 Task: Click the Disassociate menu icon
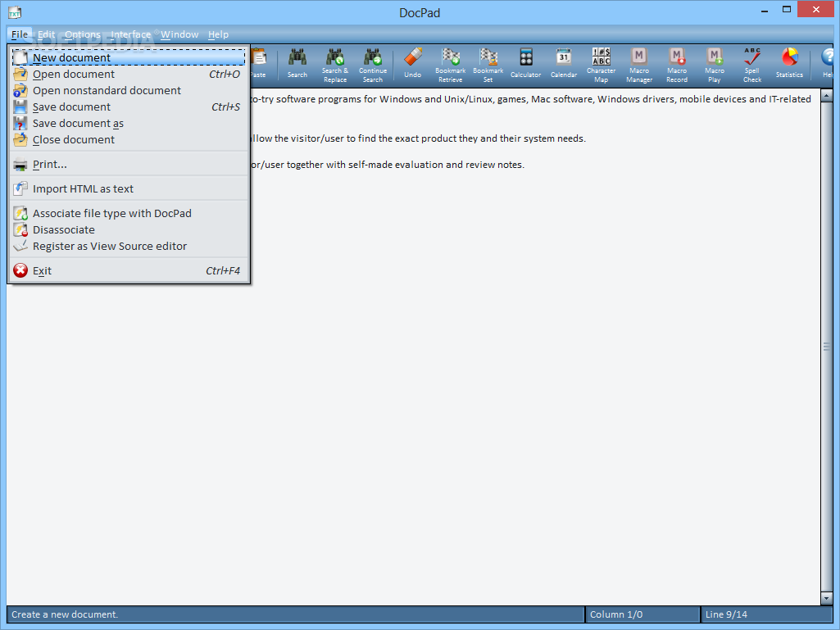click(x=20, y=230)
